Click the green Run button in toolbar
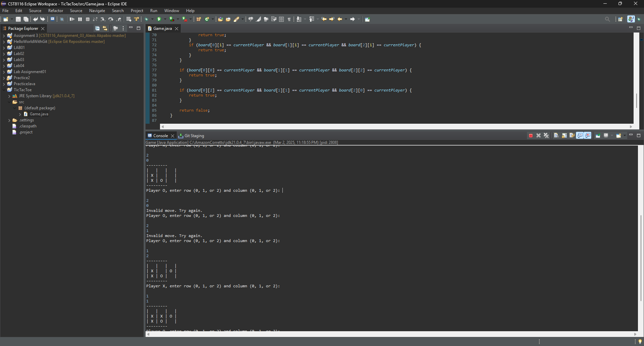644x346 pixels. [159, 19]
